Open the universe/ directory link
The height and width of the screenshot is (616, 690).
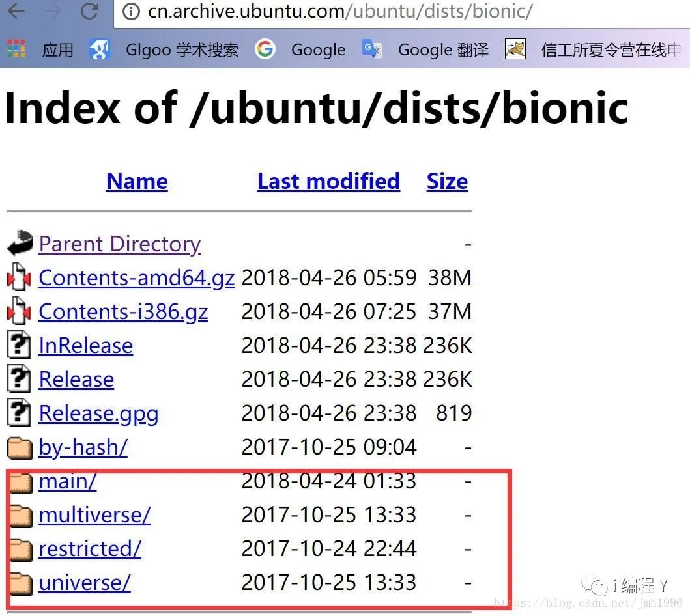(85, 583)
